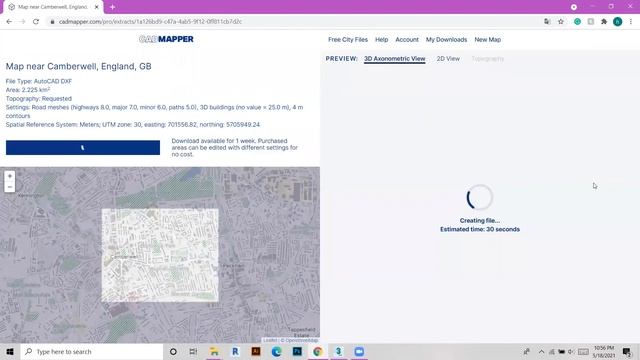Click the heading Map near Camberwell, England, GB
The width and height of the screenshot is (640, 360).
[78, 66]
